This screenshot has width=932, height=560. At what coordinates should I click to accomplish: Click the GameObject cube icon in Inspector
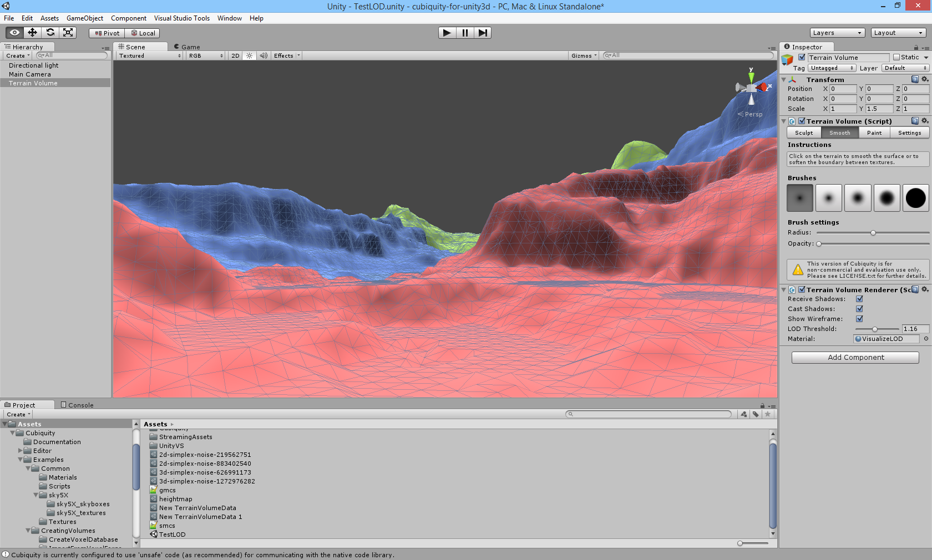(x=787, y=60)
